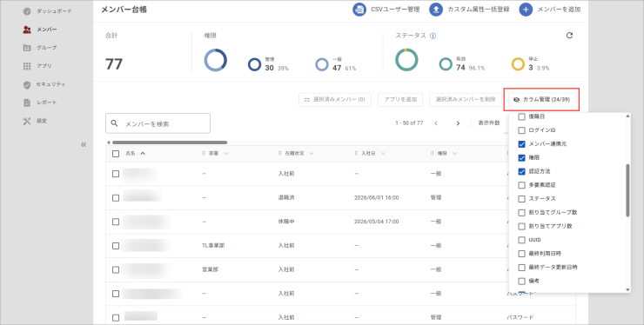Image resolution: width=644 pixels, height=325 pixels.
Task: Click the left arrow of the horizontal scrollbar
Action: pyautogui.click(x=109, y=143)
